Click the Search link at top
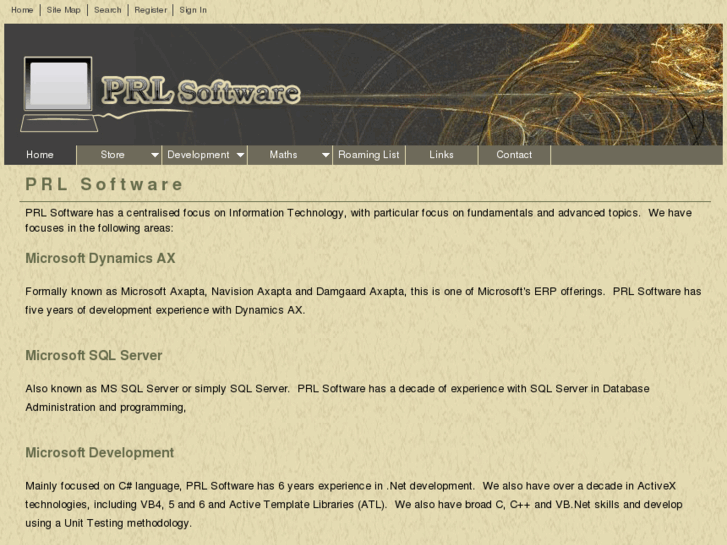Screen dimensions: 727x545 click(x=108, y=10)
